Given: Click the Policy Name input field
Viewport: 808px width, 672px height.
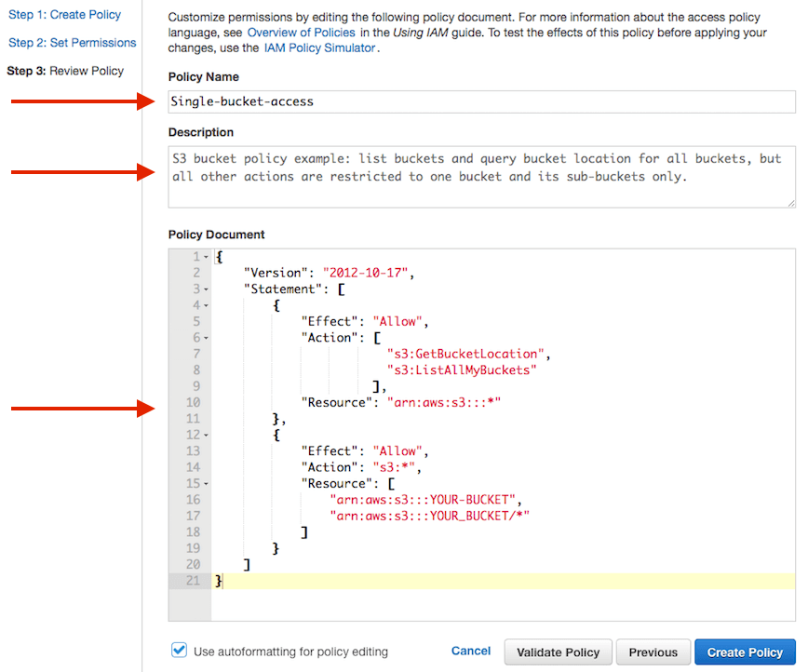Looking at the screenshot, I should (x=481, y=101).
